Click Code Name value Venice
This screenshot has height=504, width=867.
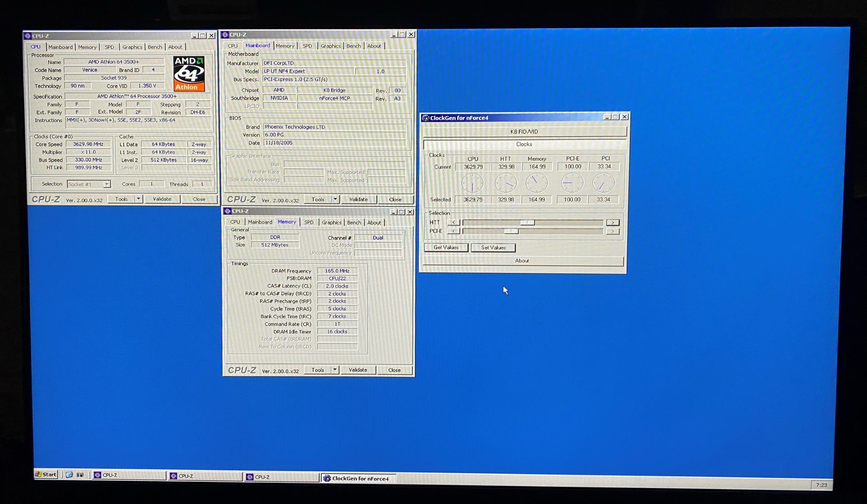pos(90,70)
